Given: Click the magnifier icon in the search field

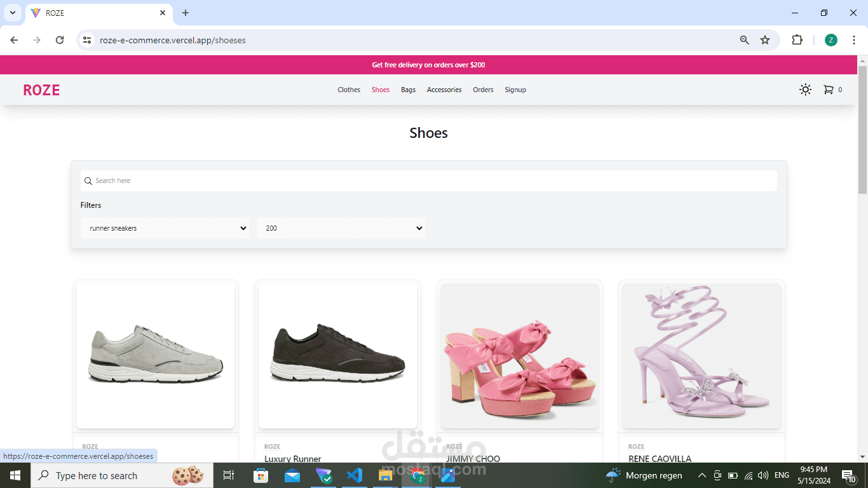Looking at the screenshot, I should point(88,181).
